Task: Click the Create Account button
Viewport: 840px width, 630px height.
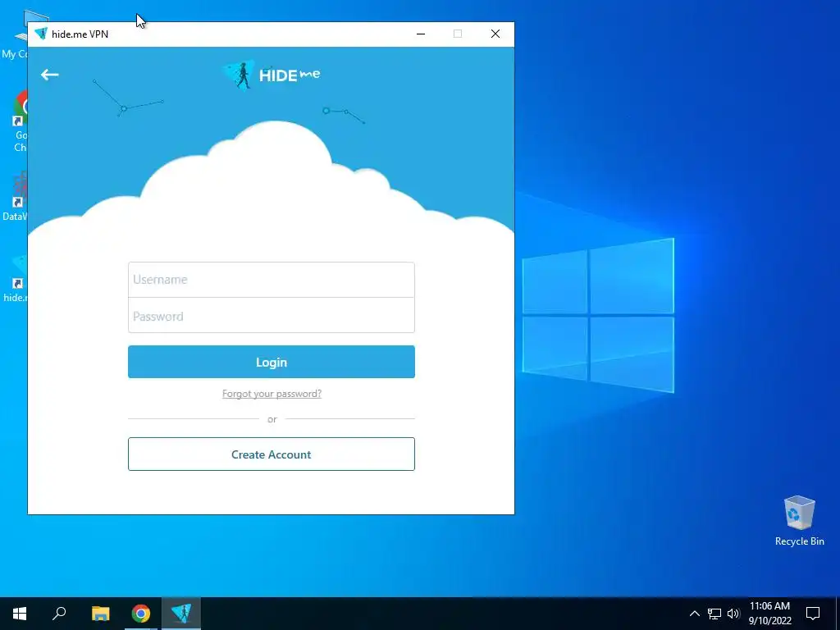Action: 271,454
